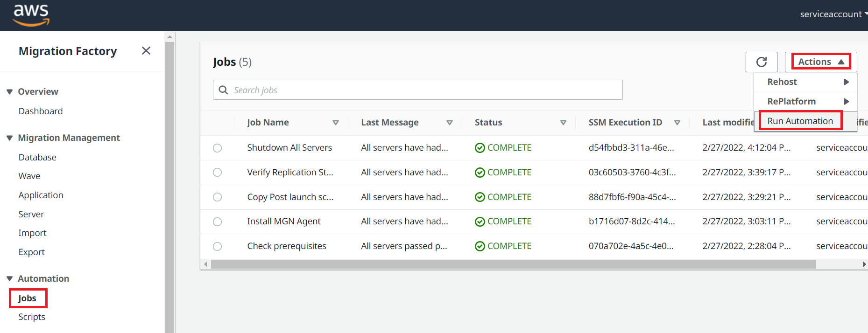This screenshot has width=868, height=333.
Task: Click the COMPLETE status icon for Check prerequisites
Action: [x=480, y=246]
